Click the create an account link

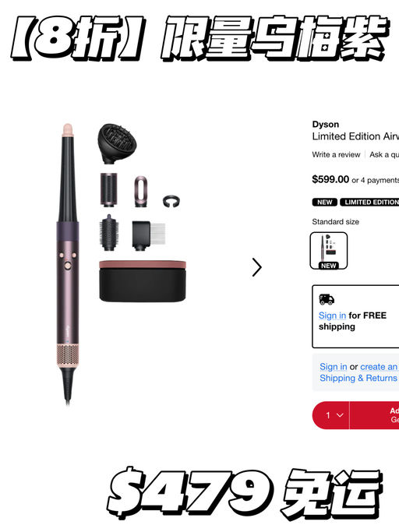click(380, 367)
